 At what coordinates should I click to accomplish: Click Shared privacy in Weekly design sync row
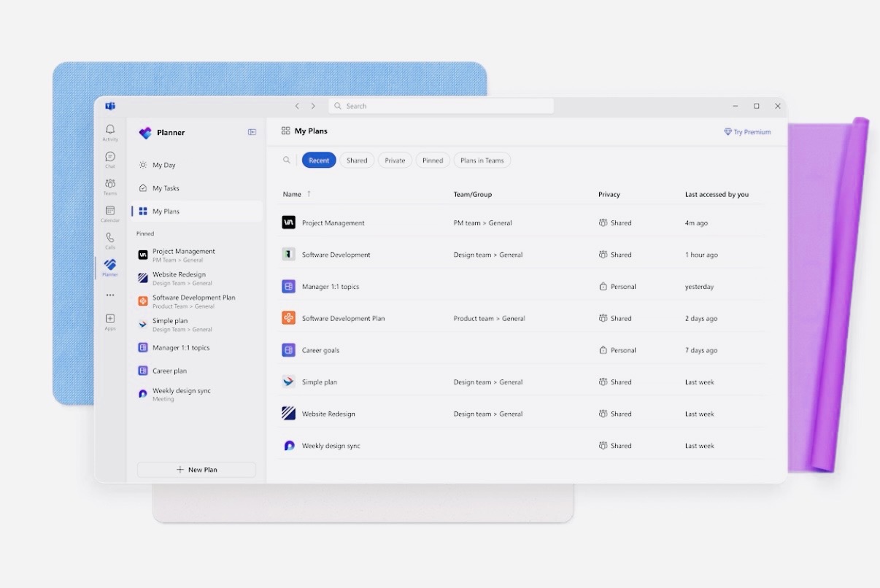[615, 446]
